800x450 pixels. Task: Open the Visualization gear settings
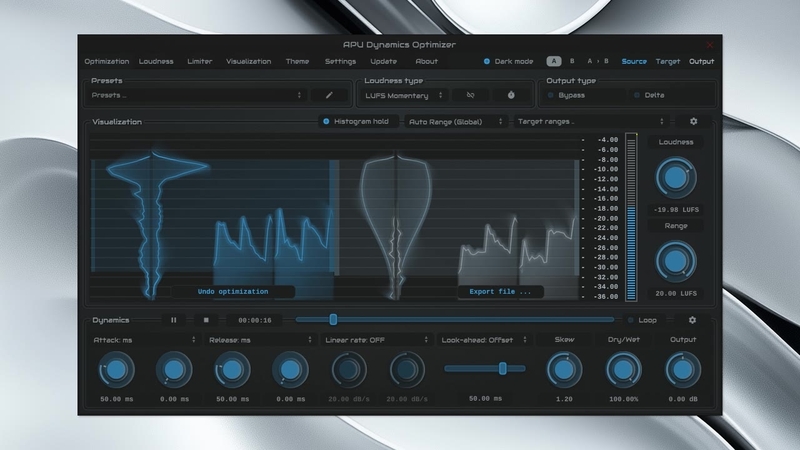click(693, 121)
